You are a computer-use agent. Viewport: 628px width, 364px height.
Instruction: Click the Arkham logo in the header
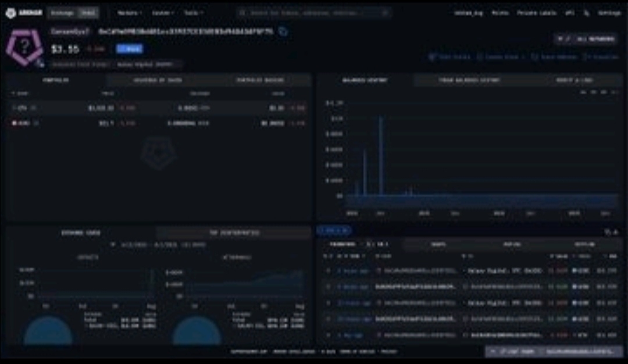click(x=24, y=13)
